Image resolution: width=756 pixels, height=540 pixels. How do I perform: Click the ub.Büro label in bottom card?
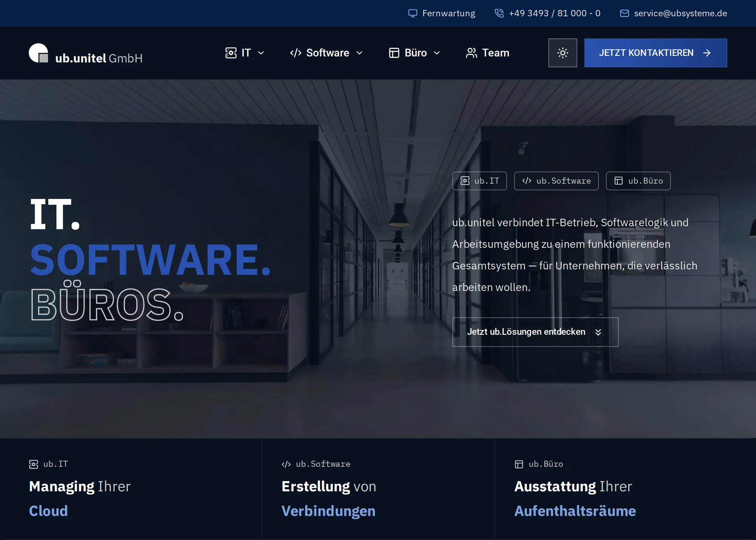[546, 464]
